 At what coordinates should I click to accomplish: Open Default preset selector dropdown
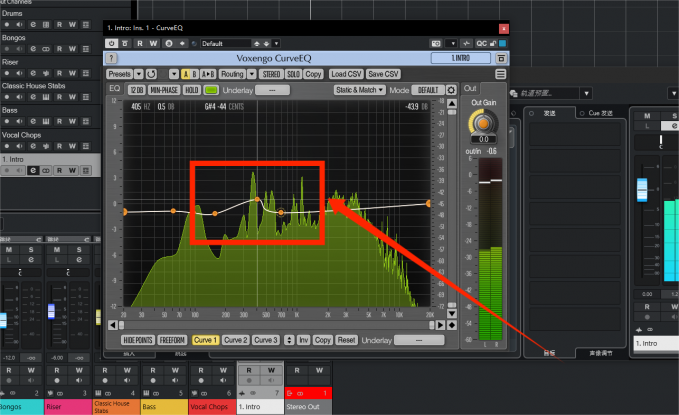(276, 43)
